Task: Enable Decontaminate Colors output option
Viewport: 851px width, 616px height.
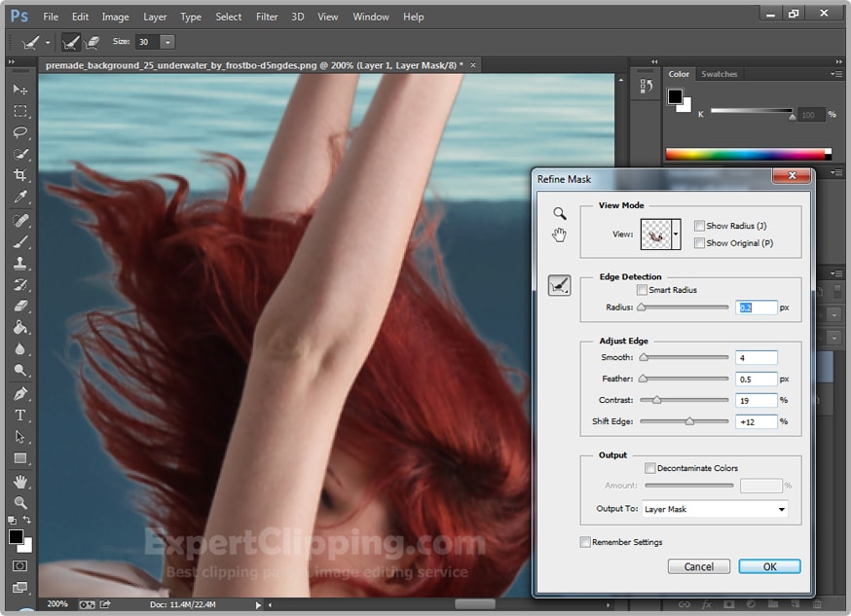Action: [x=649, y=468]
